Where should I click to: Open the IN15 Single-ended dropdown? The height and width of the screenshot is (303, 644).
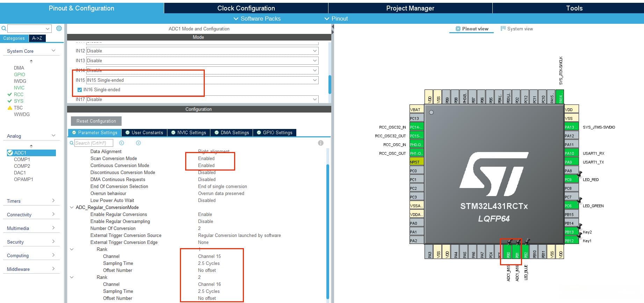pos(202,80)
